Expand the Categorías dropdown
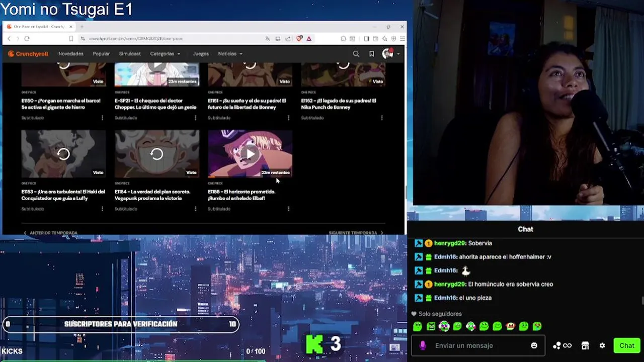 pyautogui.click(x=165, y=54)
